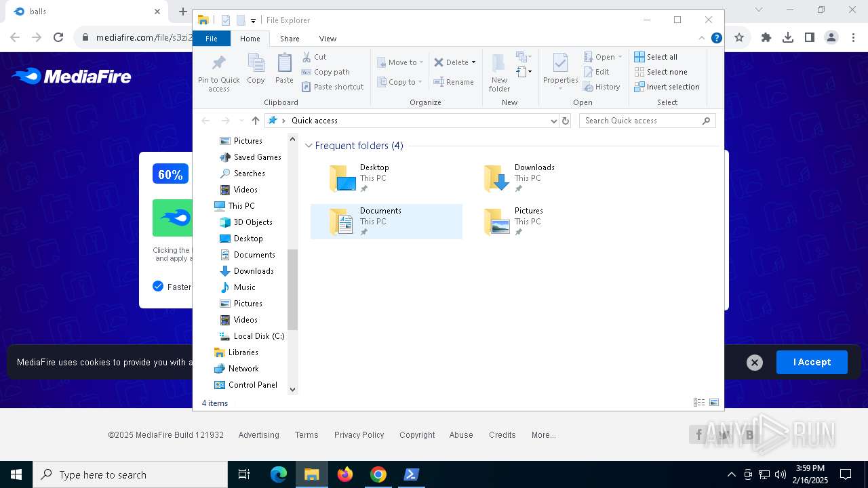Viewport: 868px width, 488px height.
Task: Click Paste shortcut in ribbon
Action: 332,87
